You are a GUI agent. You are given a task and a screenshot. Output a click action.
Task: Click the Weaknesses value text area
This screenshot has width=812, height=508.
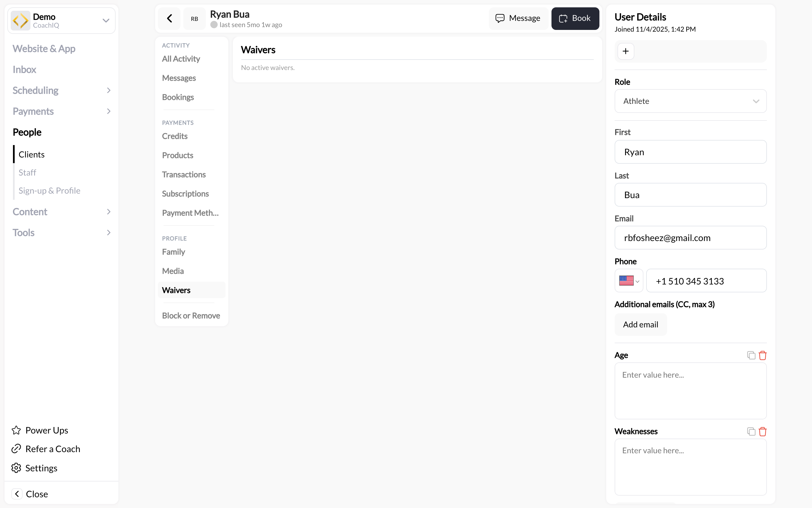(690, 467)
